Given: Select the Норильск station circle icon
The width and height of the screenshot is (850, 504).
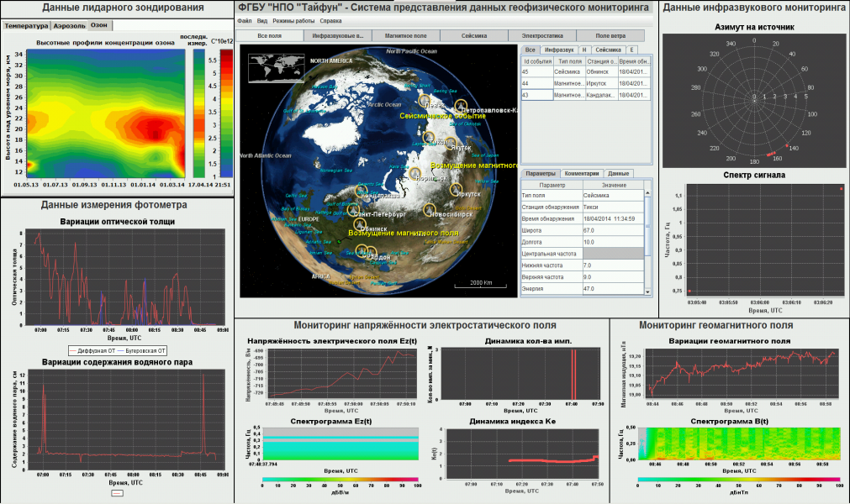Looking at the screenshot, I should pos(414,174).
